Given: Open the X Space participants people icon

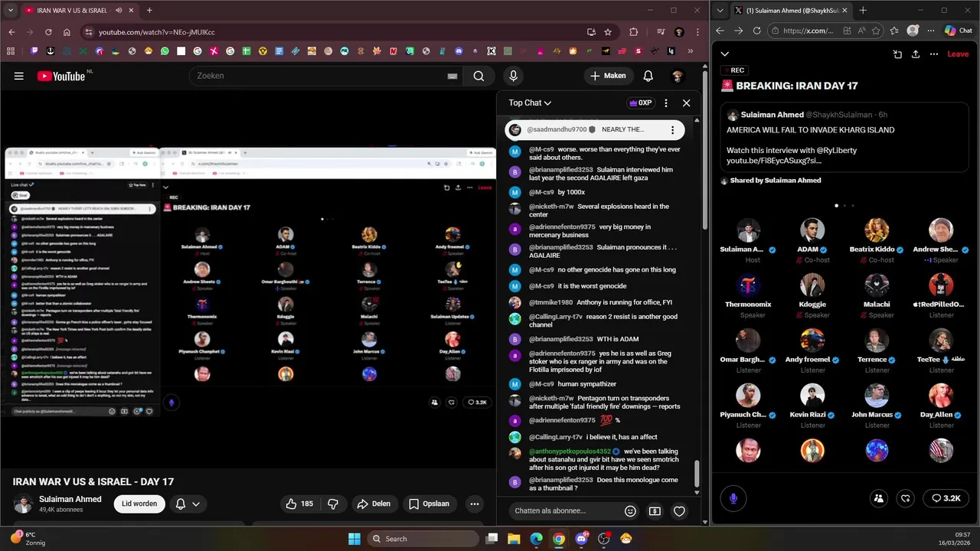Looking at the screenshot, I should 879,498.
